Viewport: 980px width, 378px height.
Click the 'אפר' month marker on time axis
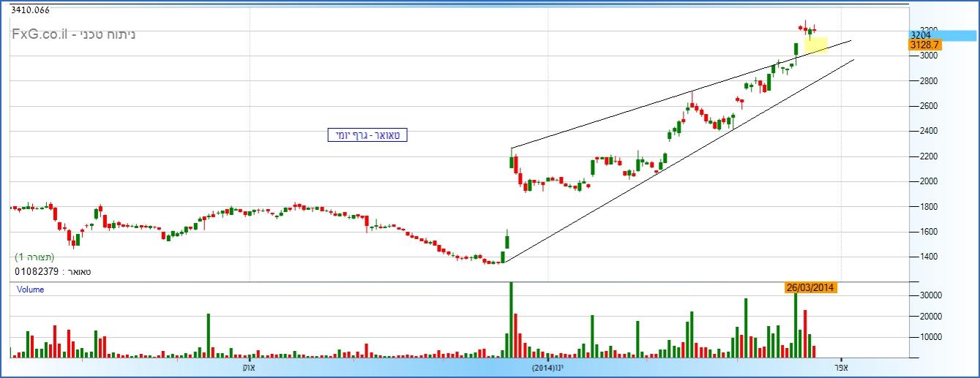[840, 368]
